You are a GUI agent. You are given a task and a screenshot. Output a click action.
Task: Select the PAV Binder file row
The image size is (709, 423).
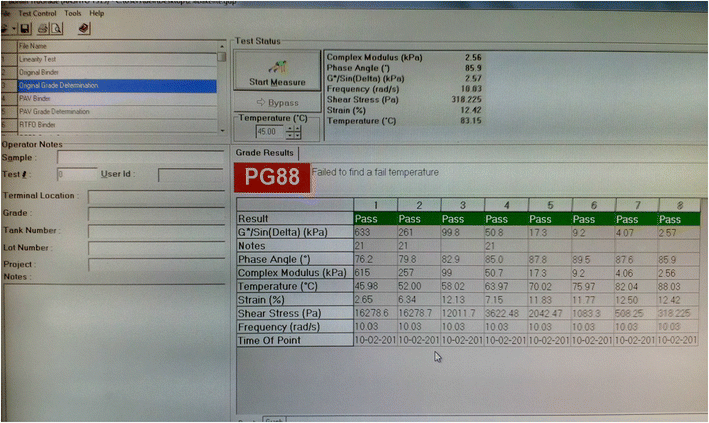pos(117,99)
